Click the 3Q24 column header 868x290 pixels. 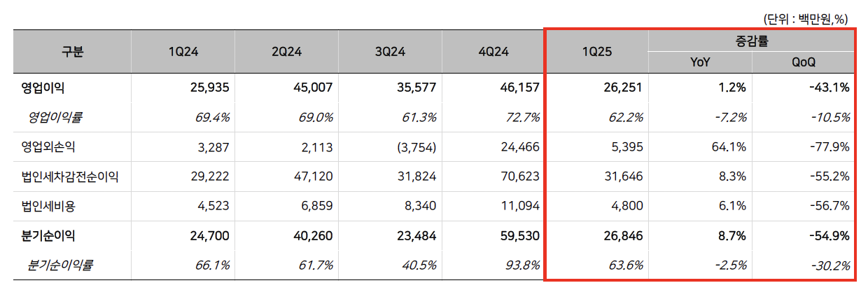pyautogui.click(x=390, y=52)
